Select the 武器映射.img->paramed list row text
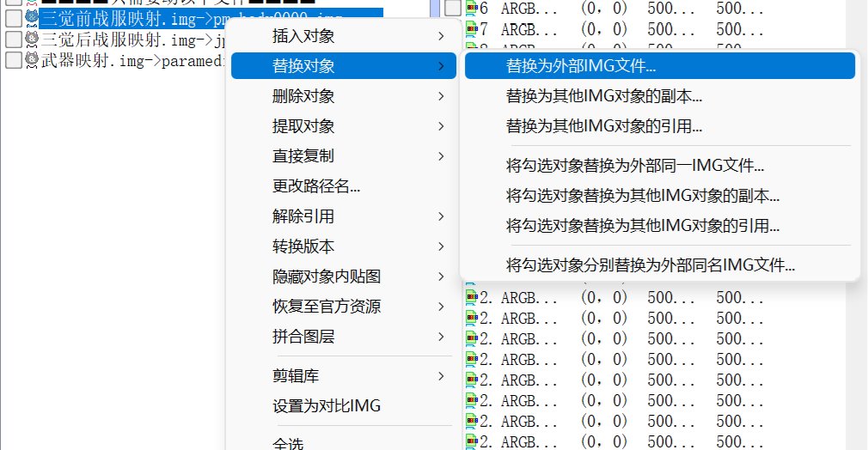The height and width of the screenshot is (450, 868). click(x=132, y=60)
